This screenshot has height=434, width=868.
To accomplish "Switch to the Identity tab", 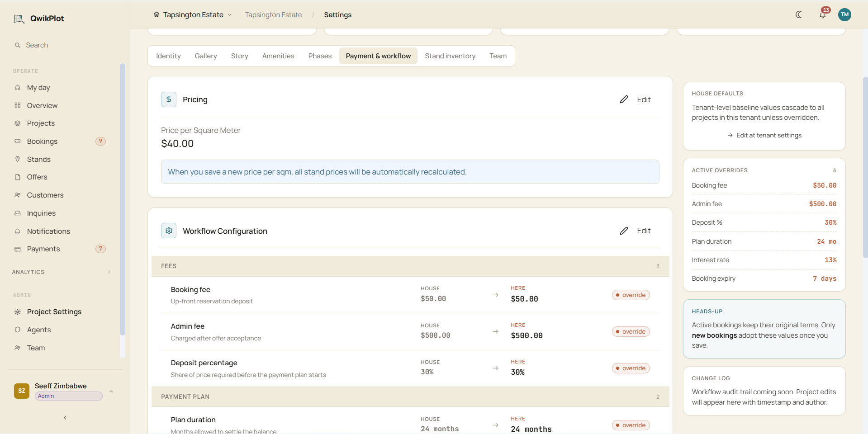I will click(168, 56).
